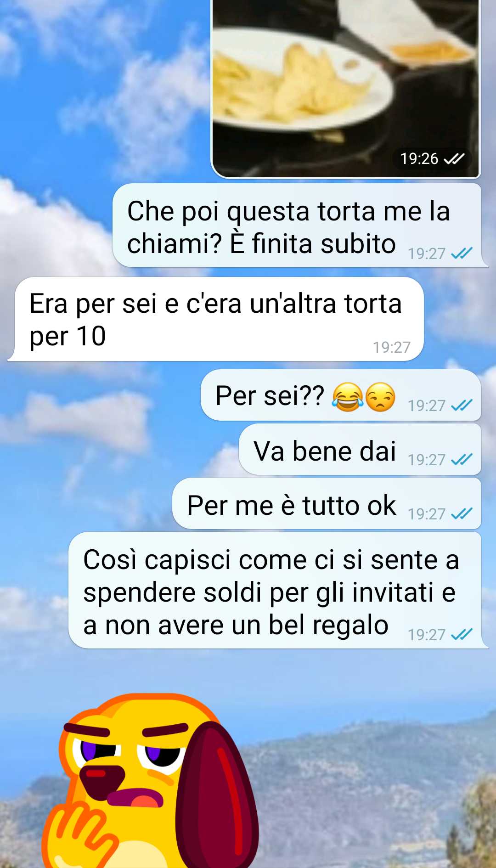Tap blue double-check on "Va bene dai"
The width and height of the screenshot is (496, 868).
462,459
